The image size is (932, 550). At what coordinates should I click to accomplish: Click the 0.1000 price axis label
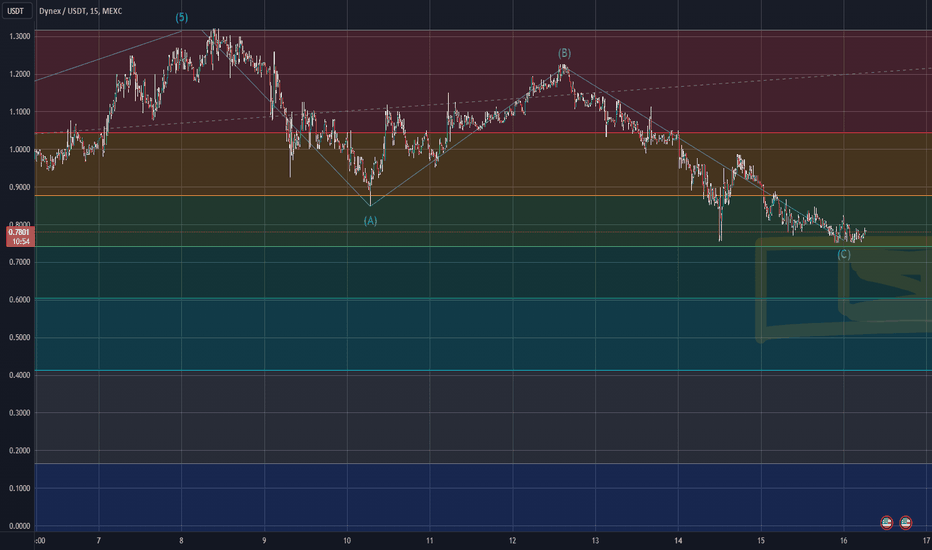coord(20,488)
